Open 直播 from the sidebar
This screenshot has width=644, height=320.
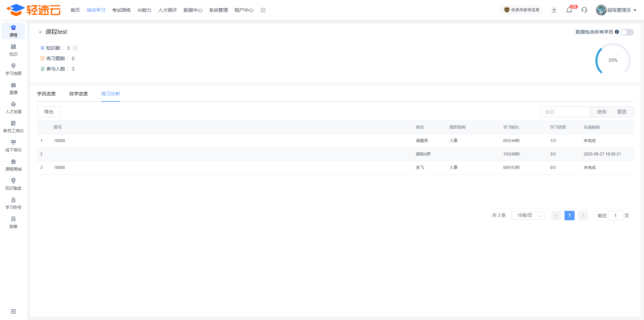tap(13, 88)
